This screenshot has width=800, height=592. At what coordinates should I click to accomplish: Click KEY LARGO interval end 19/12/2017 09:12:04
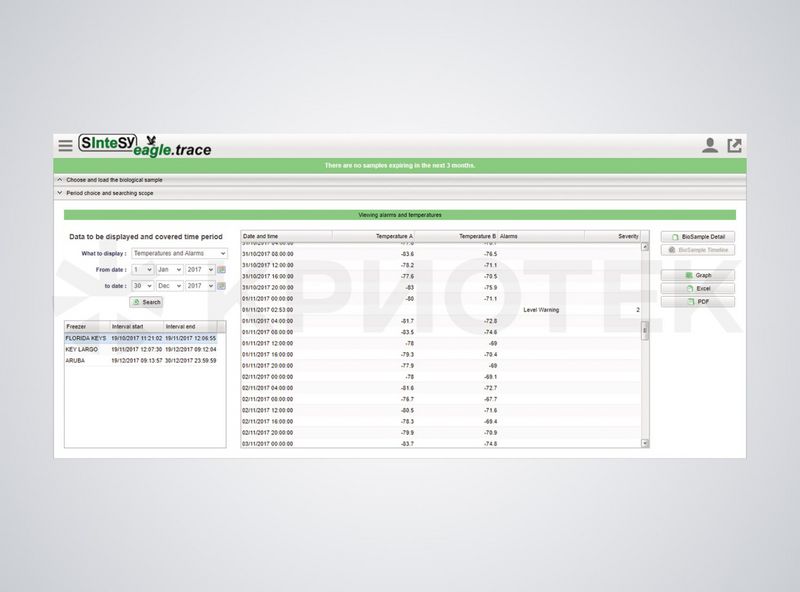(x=190, y=350)
